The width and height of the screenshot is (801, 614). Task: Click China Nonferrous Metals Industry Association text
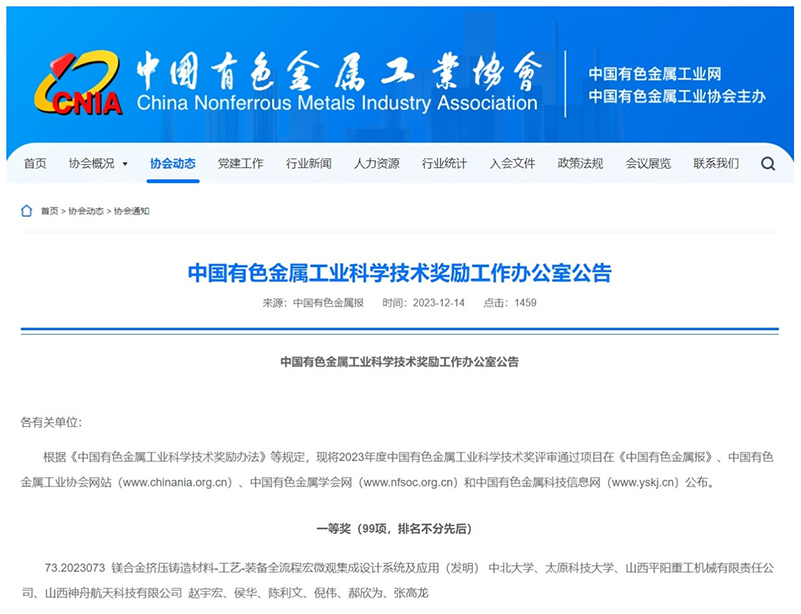[x=337, y=104]
